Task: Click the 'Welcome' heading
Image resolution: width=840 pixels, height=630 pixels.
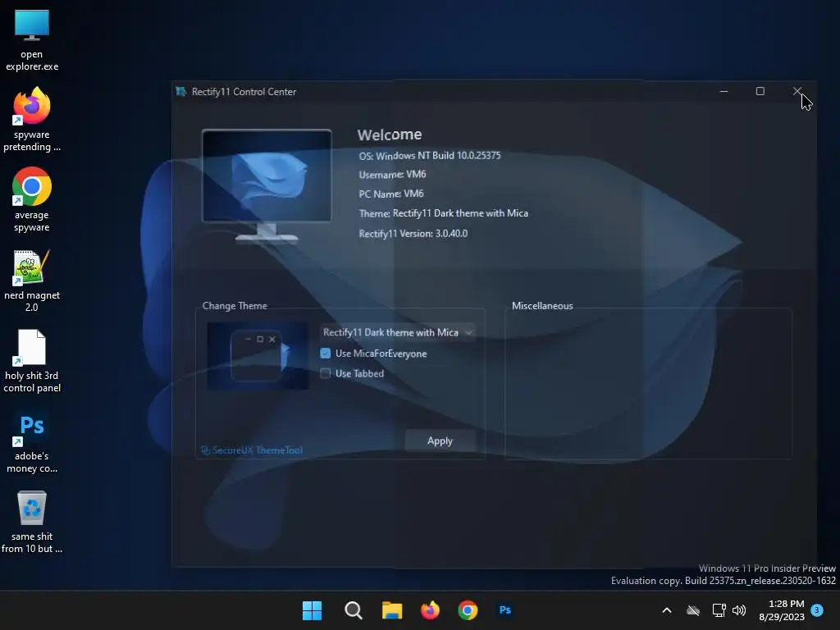Action: (390, 135)
